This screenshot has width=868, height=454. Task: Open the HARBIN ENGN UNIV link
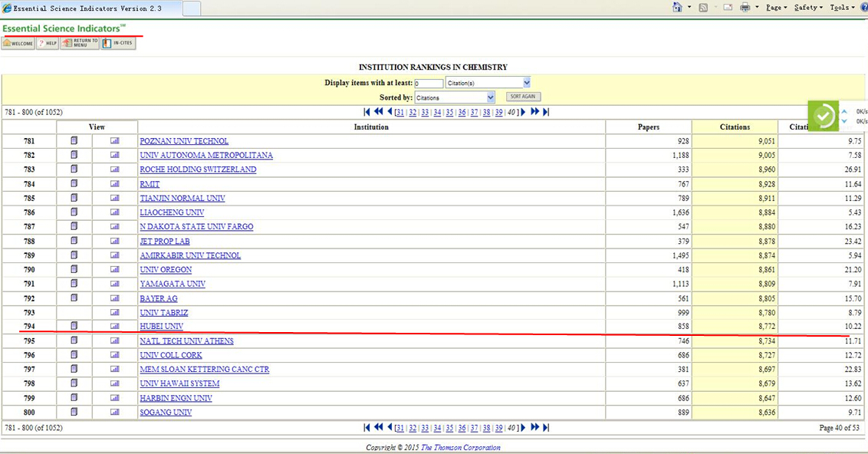[176, 398]
